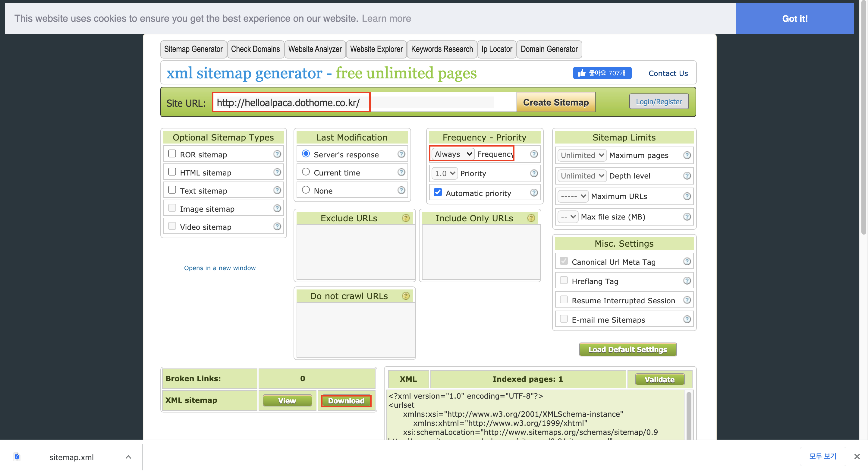Viewport: 868px width, 474px height.
Task: Click the Load Default Settings button
Action: (x=627, y=349)
